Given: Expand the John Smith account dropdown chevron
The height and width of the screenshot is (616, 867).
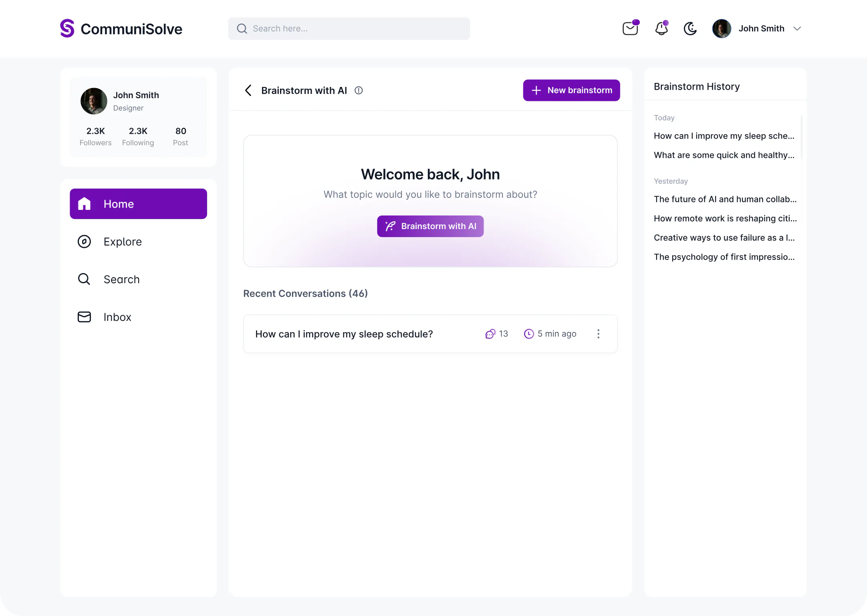Looking at the screenshot, I should click(x=797, y=28).
